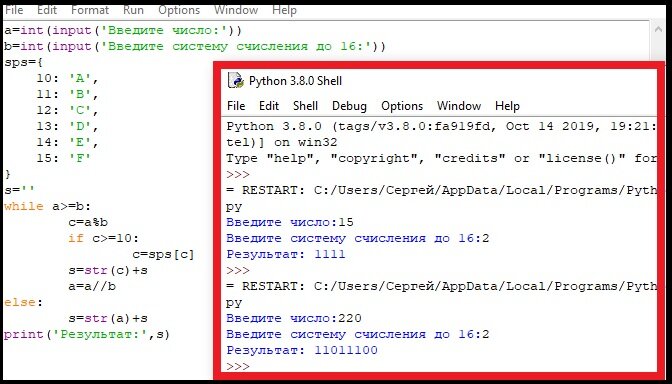Click the editor scrollbar up arrow
This screenshot has height=384, width=672.
[658, 29]
